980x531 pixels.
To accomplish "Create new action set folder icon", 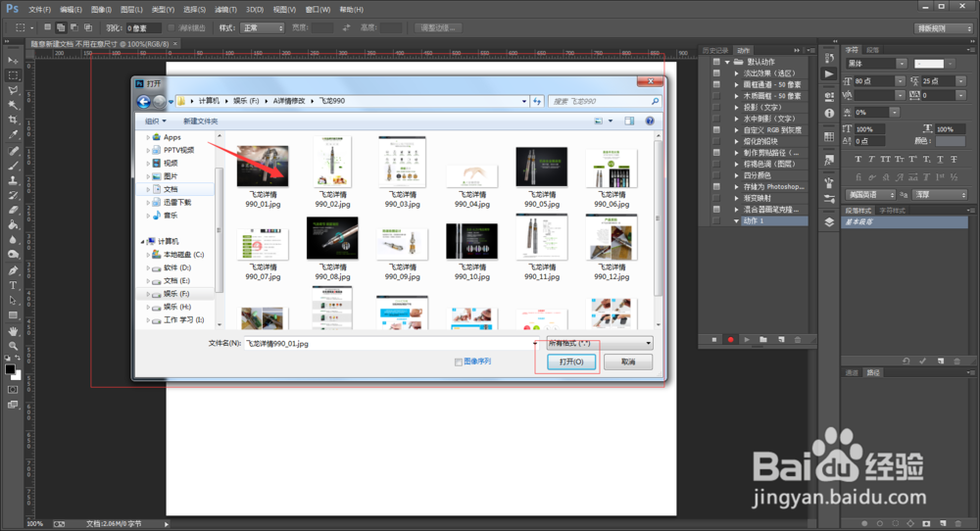I will pyautogui.click(x=763, y=340).
